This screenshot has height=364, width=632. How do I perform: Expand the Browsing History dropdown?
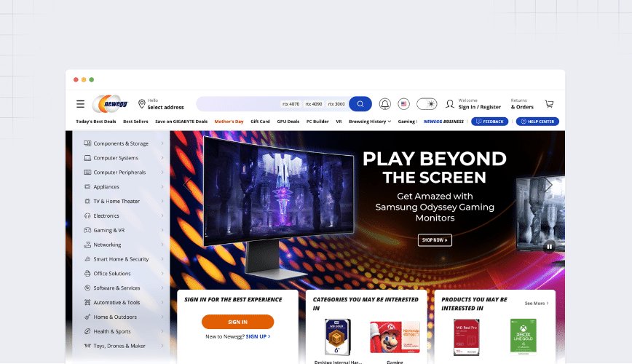pyautogui.click(x=369, y=122)
